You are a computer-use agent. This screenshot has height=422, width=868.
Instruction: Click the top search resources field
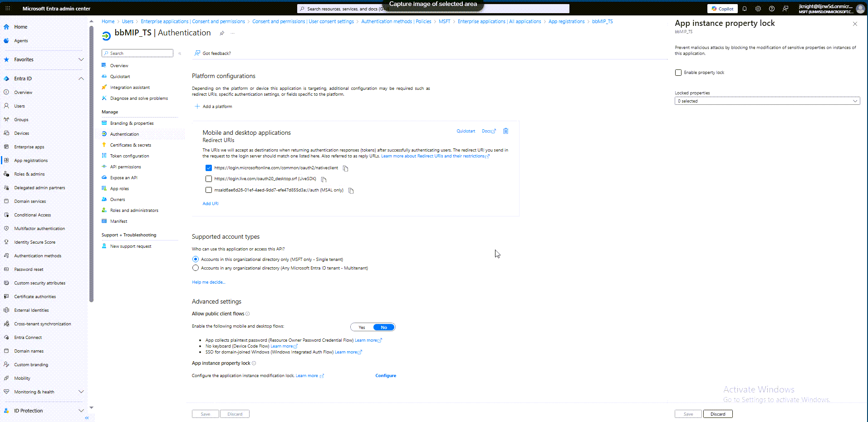click(x=433, y=8)
